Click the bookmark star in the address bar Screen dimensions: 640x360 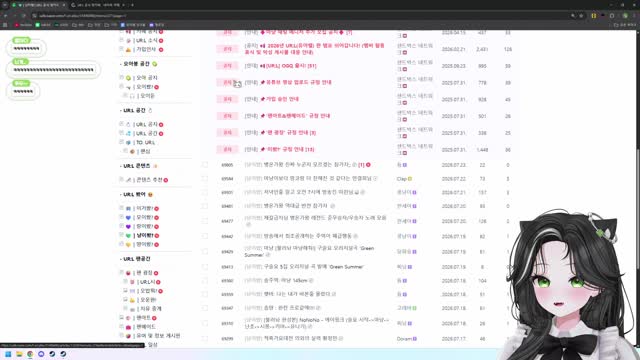click(581, 16)
